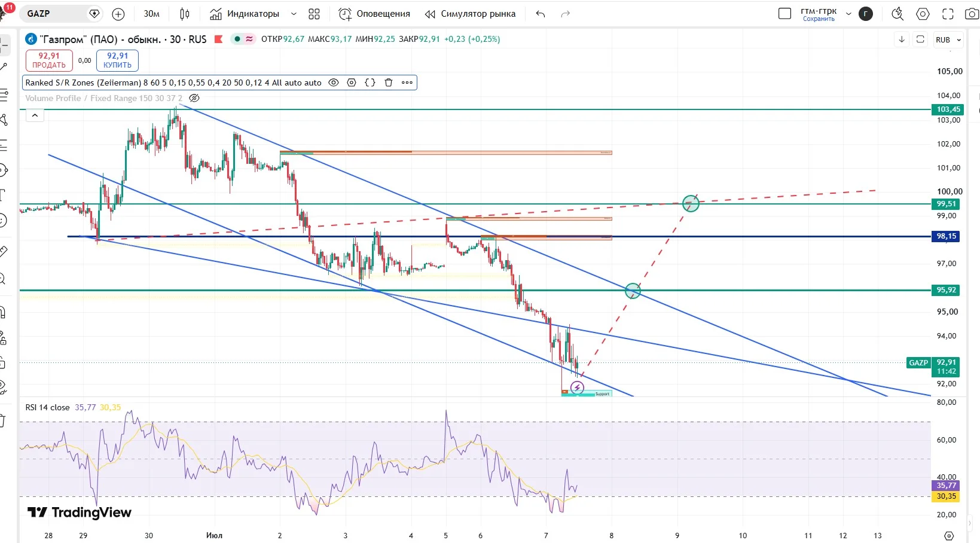Click the КУПИТЬ 92,91 buy button
980x543 pixels.
point(117,60)
